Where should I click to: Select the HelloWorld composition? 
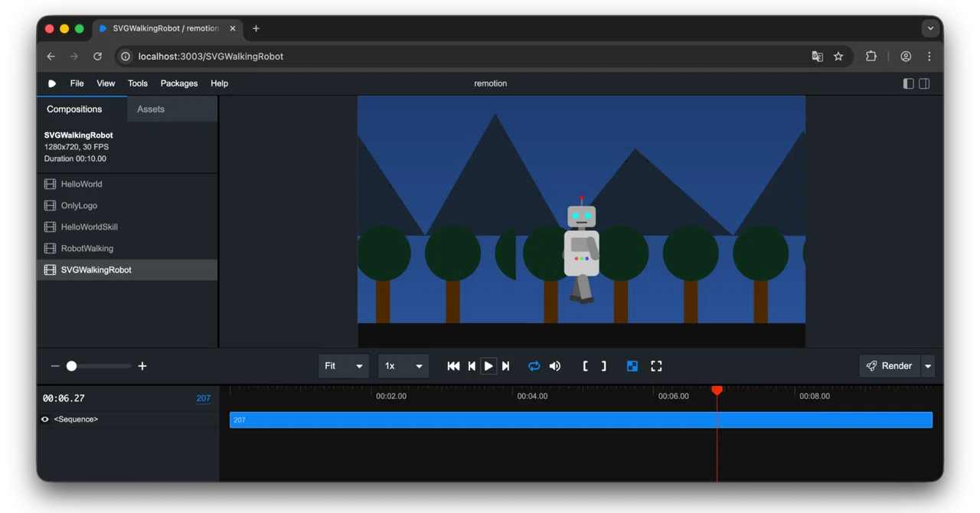pyautogui.click(x=127, y=184)
